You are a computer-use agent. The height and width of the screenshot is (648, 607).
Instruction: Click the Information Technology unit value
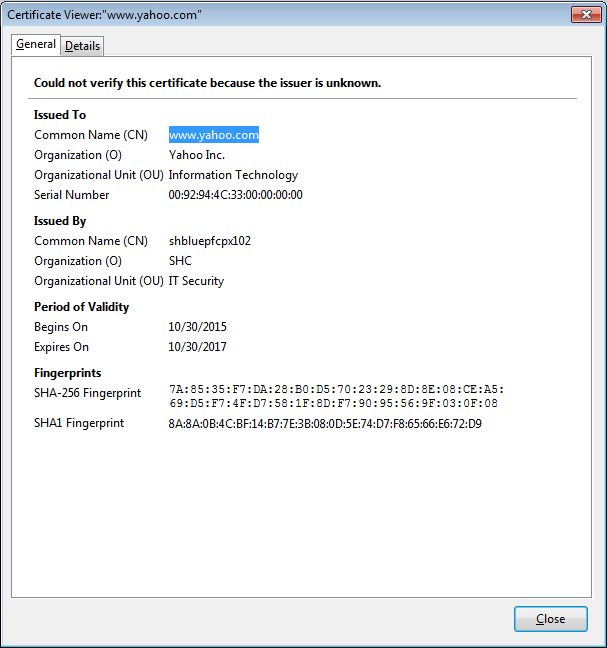pyautogui.click(x=233, y=175)
